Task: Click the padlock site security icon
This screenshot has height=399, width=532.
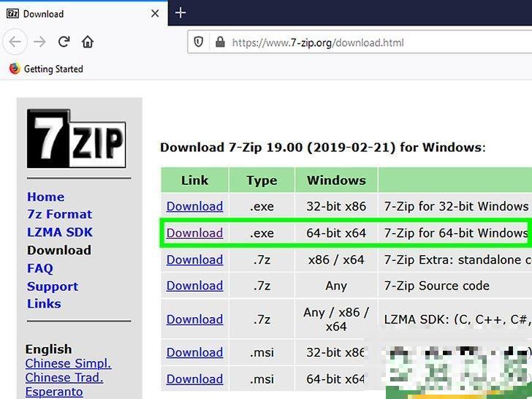Action: [x=219, y=42]
